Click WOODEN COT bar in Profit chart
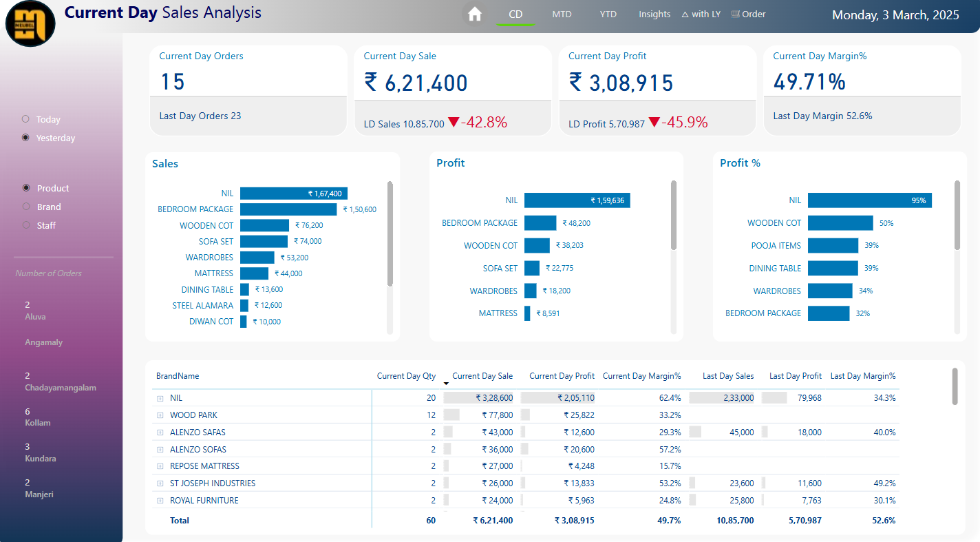 click(x=537, y=245)
